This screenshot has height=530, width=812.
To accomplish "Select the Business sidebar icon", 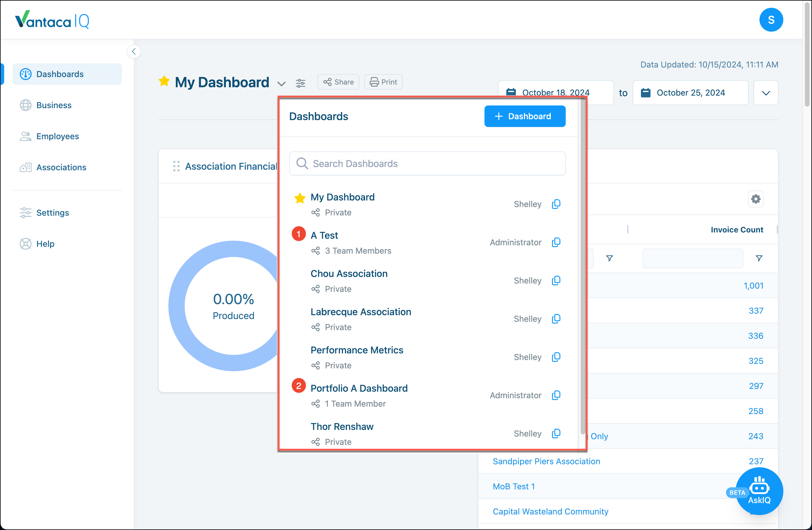I will [x=25, y=105].
